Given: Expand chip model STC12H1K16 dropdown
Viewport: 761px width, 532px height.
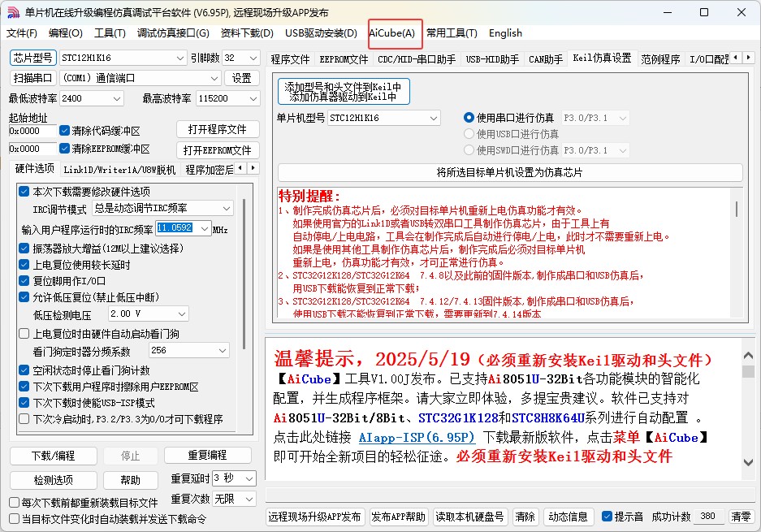Looking at the screenshot, I should pos(180,58).
